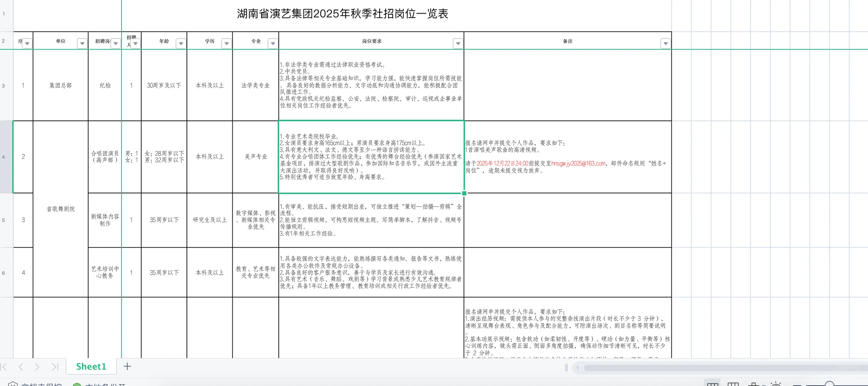Image resolution: width=868 pixels, height=386 pixels.
Task: Jump to first sheet with the leftmost arrow icon
Action: [x=4, y=367]
